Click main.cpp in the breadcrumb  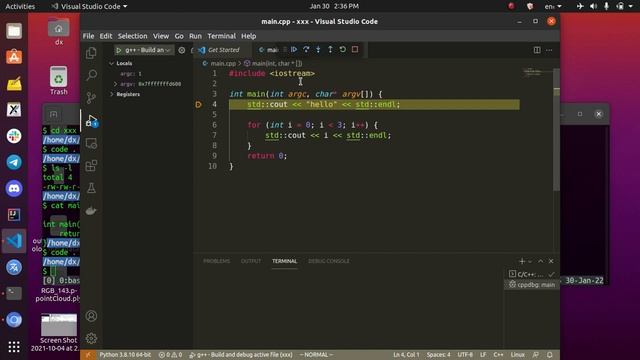223,64
